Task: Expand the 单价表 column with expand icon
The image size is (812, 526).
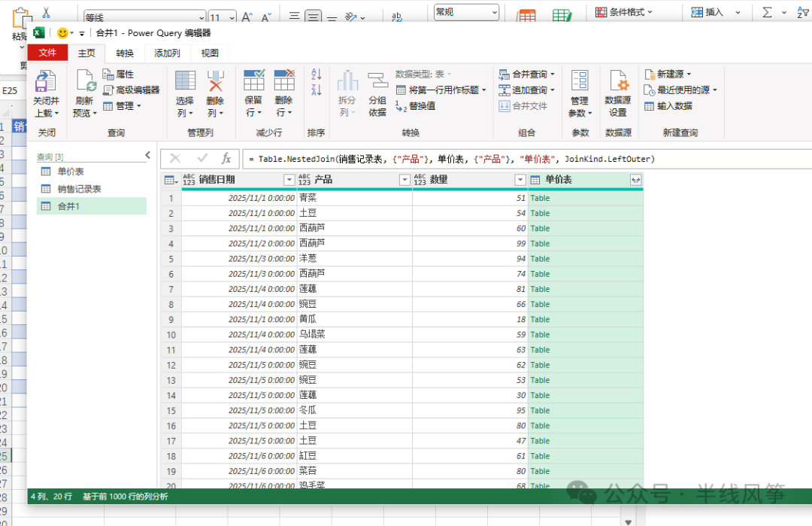Action: (x=635, y=180)
